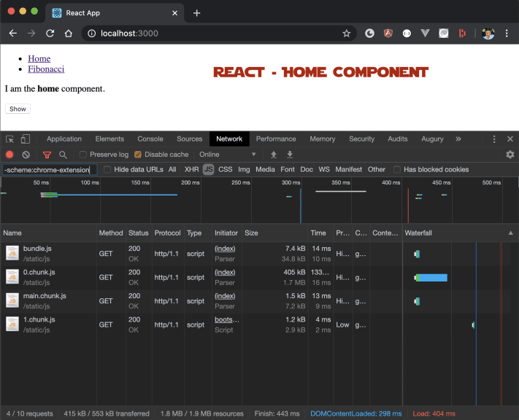Show more DevTools tabs with the chevron
Image resolution: width=519 pixels, height=420 pixels.
pyautogui.click(x=458, y=139)
